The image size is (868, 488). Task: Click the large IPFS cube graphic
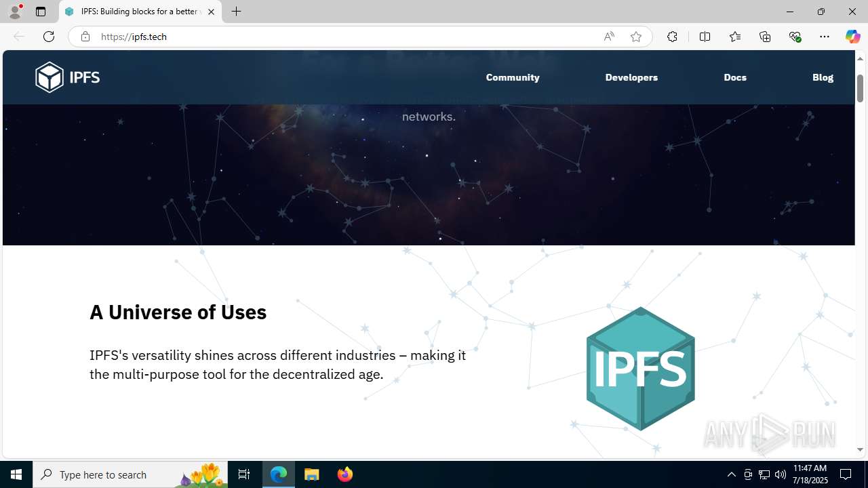pos(640,369)
